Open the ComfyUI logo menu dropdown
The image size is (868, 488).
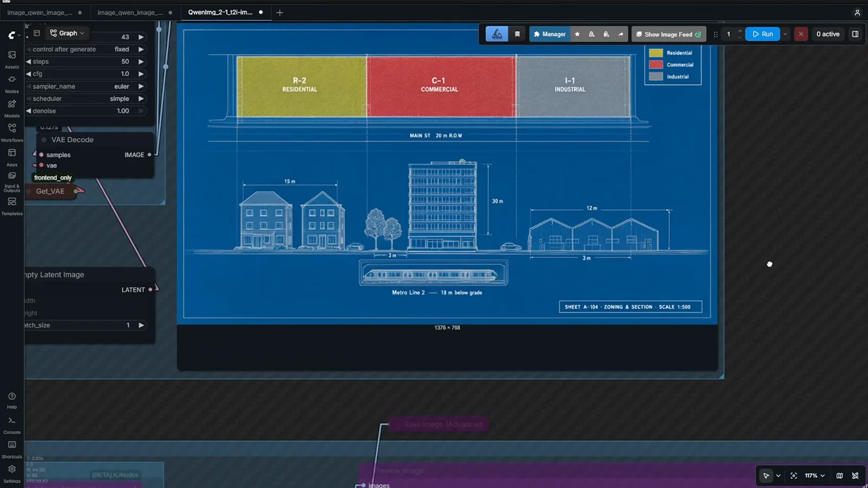14,35
